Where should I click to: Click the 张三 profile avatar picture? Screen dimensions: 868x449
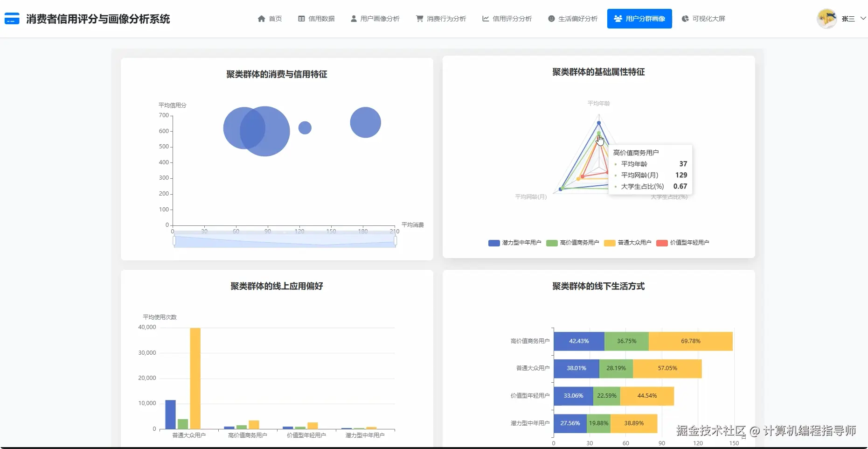(826, 19)
